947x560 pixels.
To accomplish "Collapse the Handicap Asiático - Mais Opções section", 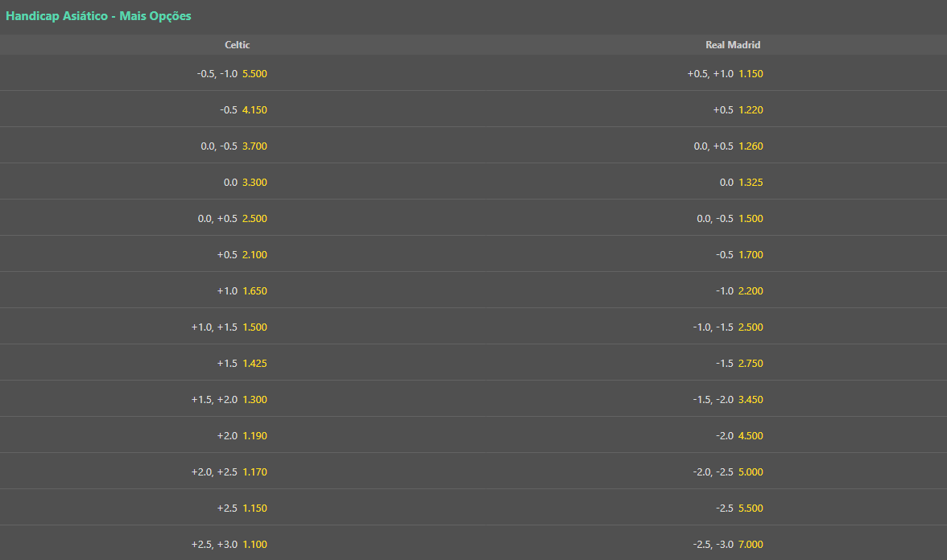I will pyautogui.click(x=98, y=16).
